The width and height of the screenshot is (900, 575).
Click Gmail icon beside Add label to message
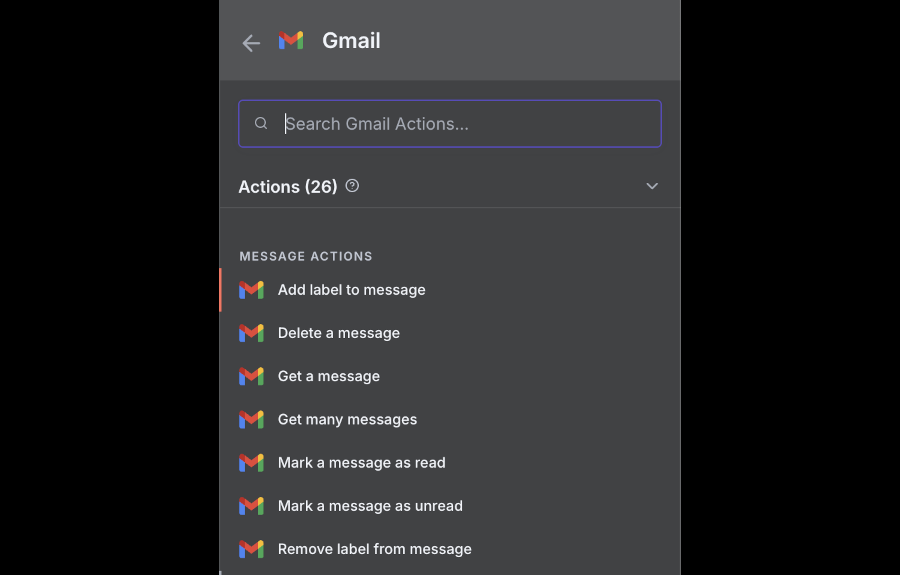tap(251, 290)
